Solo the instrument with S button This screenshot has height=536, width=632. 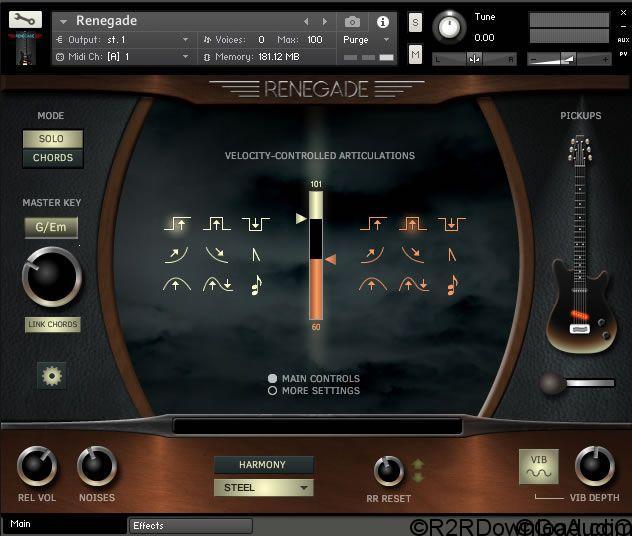coord(415,23)
